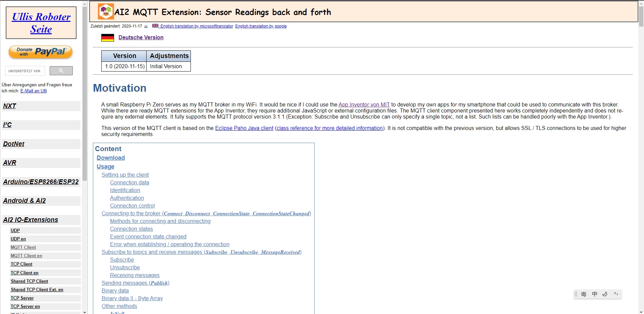Click the Deutsche Version link
Image resolution: width=644 pixels, height=314 pixels.
coord(141,37)
